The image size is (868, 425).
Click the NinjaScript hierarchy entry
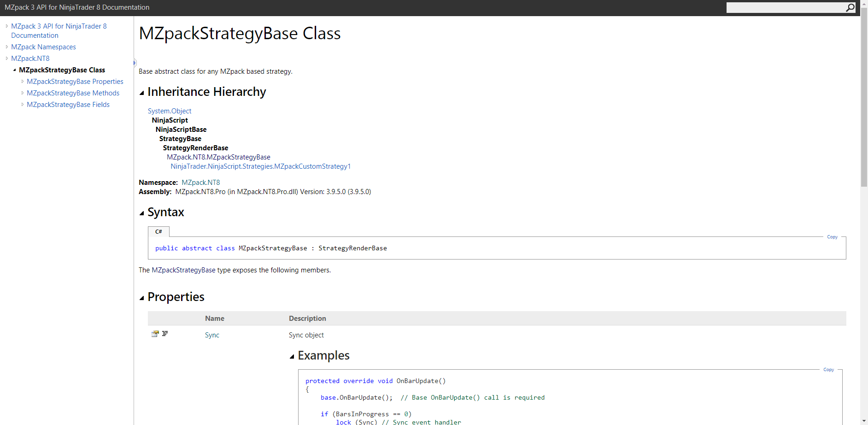tap(170, 120)
